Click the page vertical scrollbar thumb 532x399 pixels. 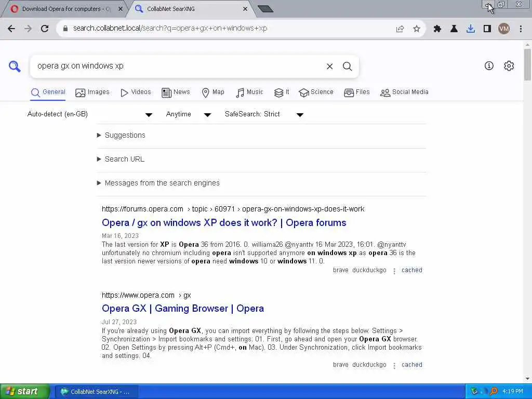(x=527, y=64)
